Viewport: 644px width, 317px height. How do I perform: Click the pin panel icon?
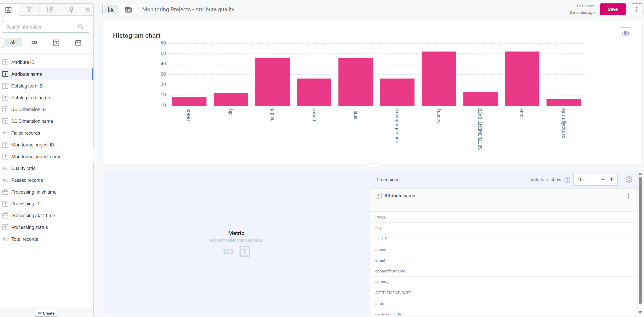(71, 9)
